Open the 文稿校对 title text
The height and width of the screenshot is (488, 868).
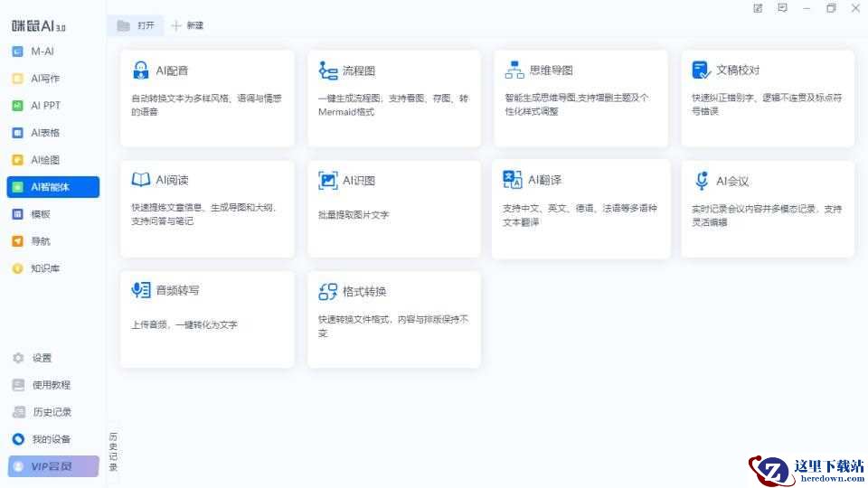(x=738, y=70)
